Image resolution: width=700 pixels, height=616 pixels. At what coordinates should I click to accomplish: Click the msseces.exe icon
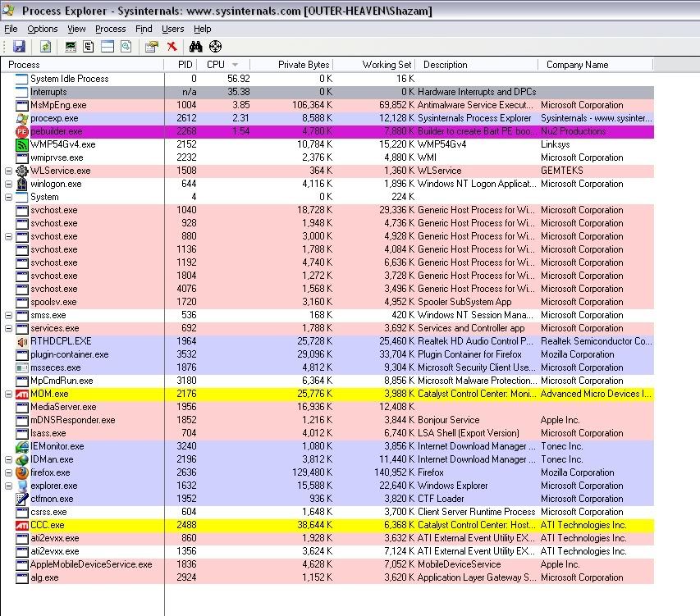pyautogui.click(x=22, y=368)
